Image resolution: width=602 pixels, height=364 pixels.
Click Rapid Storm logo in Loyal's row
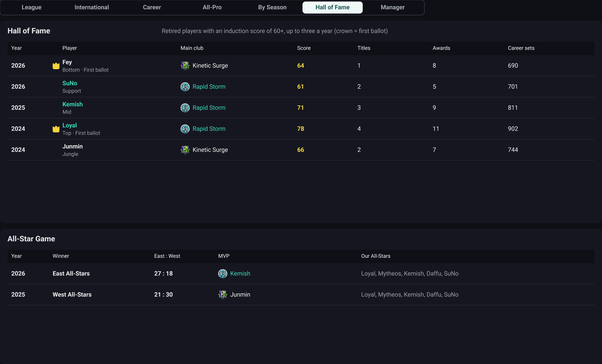tap(185, 129)
